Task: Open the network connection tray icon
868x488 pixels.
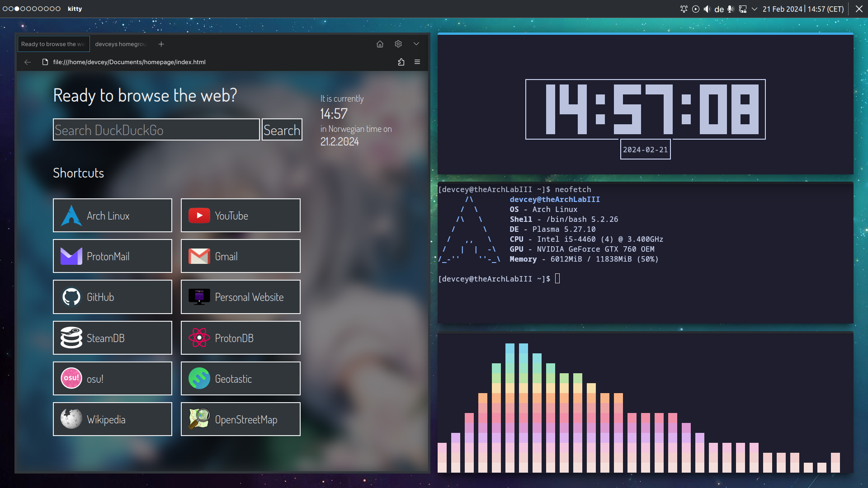Action: [743, 9]
